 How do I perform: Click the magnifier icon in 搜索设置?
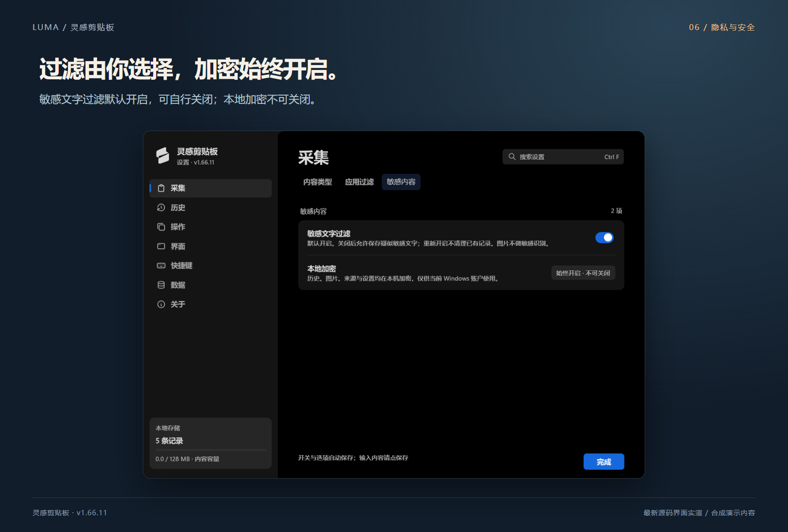point(512,157)
